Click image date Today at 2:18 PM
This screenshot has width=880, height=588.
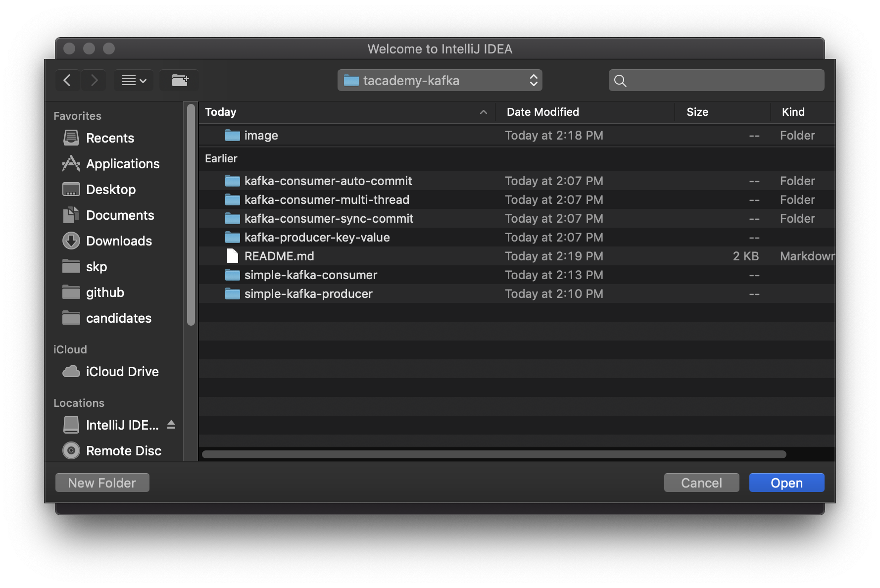pos(554,136)
